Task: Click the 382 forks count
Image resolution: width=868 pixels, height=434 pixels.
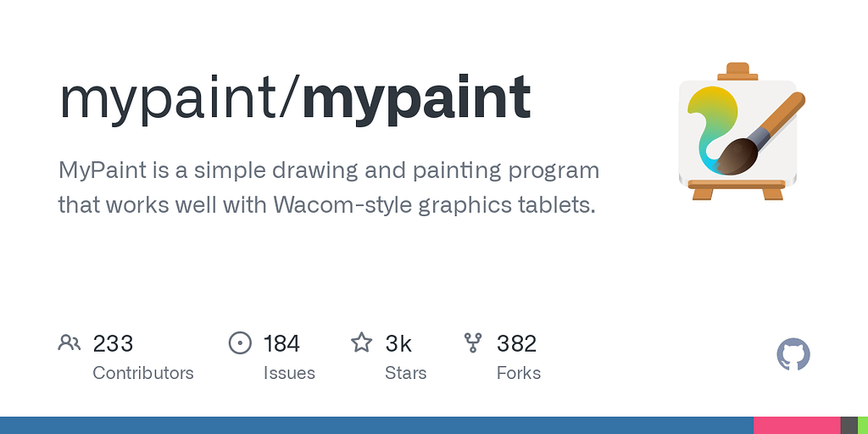Action: (x=517, y=343)
